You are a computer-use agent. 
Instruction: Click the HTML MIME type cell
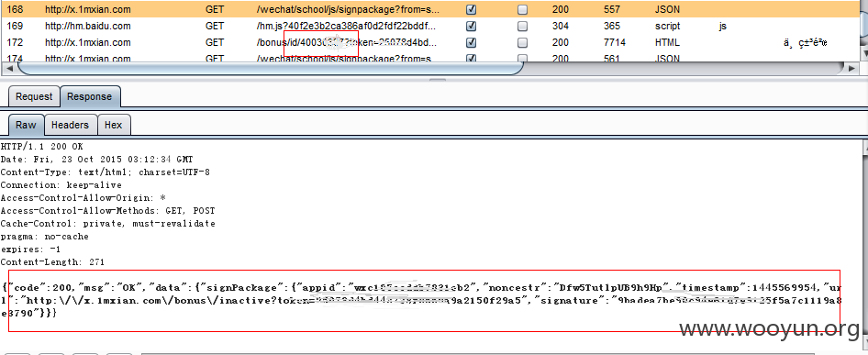click(x=667, y=42)
